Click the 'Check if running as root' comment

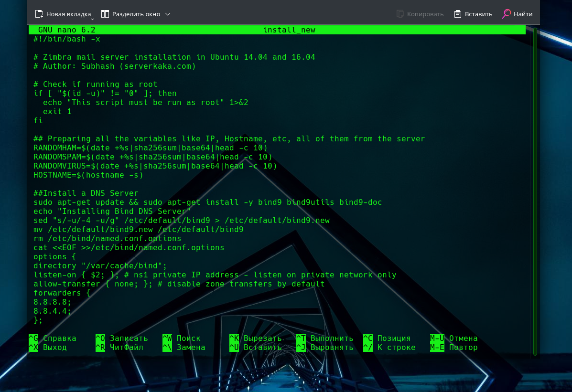tap(96, 84)
